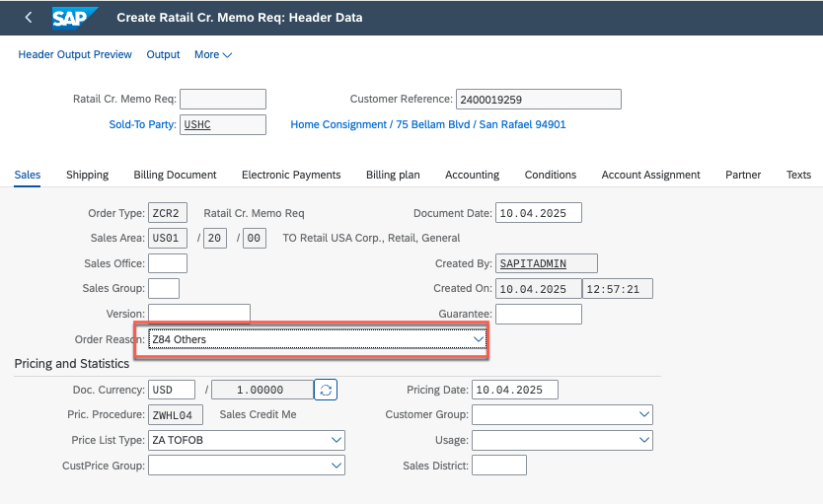
Task: Click the Customer Reference input field
Action: [538, 99]
